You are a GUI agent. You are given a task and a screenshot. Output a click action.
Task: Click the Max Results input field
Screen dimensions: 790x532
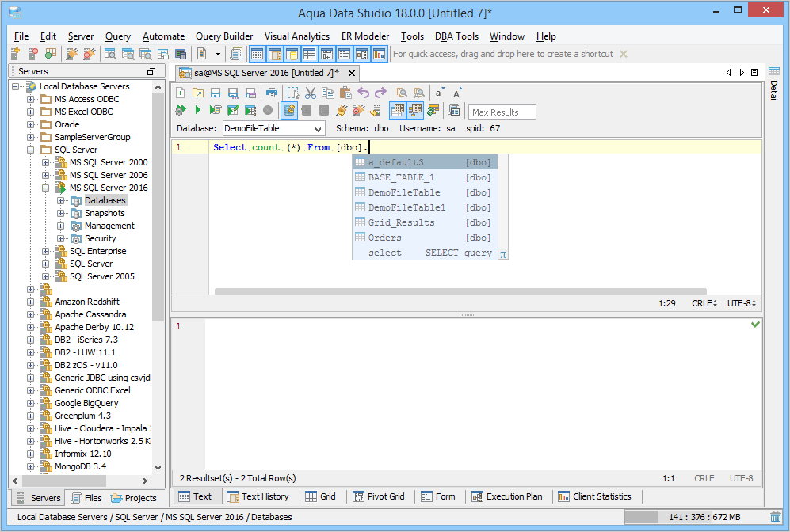pyautogui.click(x=502, y=112)
